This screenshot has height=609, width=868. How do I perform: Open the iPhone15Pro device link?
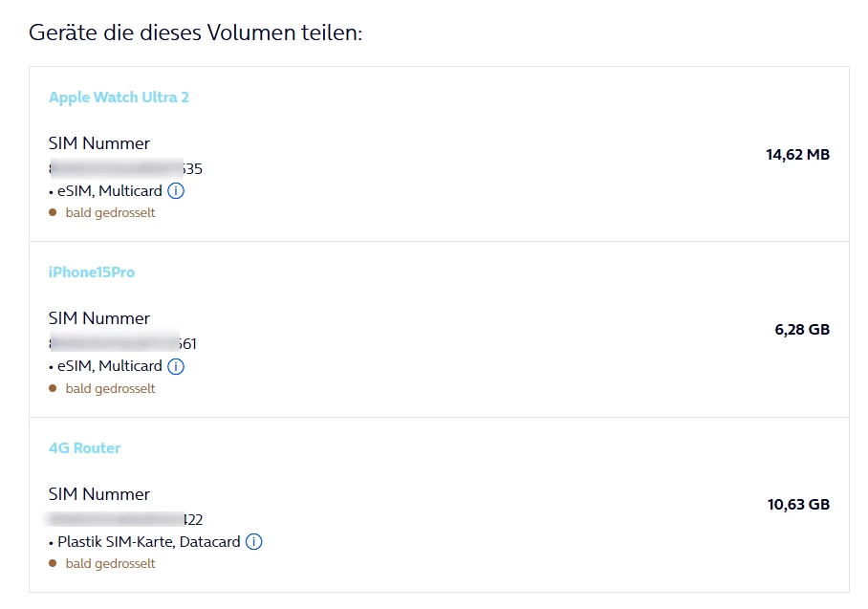click(92, 272)
